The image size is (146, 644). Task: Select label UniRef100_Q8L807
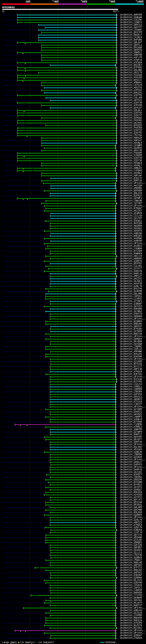131,42
